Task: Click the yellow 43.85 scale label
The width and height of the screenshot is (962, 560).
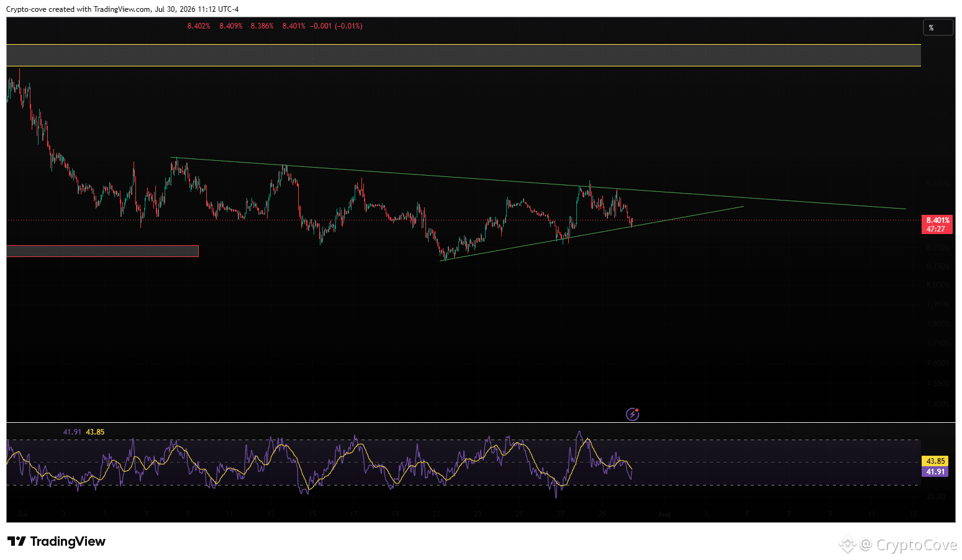Action: (935, 461)
